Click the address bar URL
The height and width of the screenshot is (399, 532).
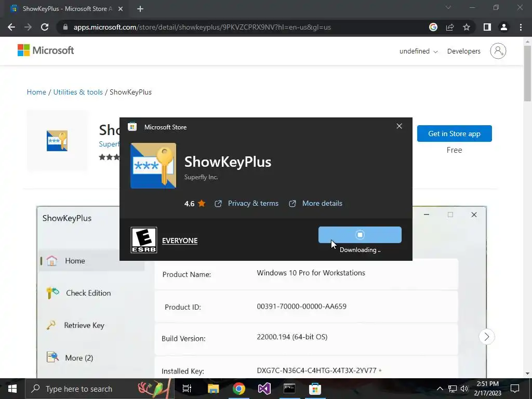(x=202, y=27)
